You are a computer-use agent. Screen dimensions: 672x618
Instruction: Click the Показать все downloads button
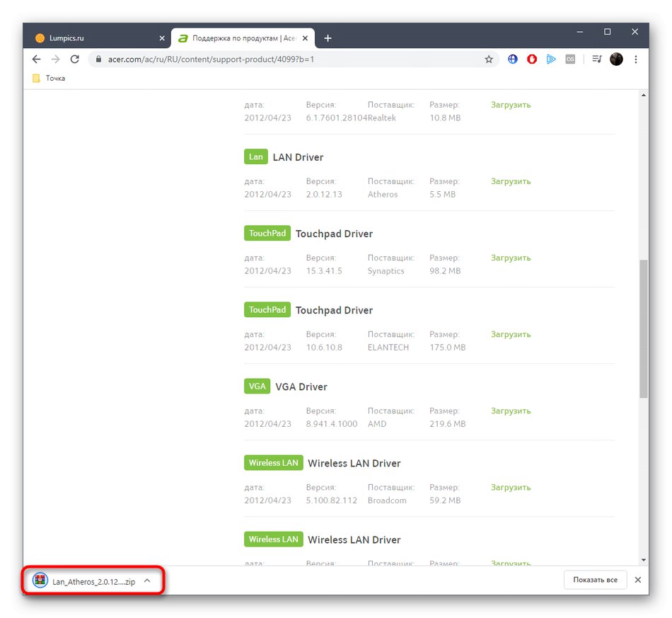pyautogui.click(x=596, y=580)
